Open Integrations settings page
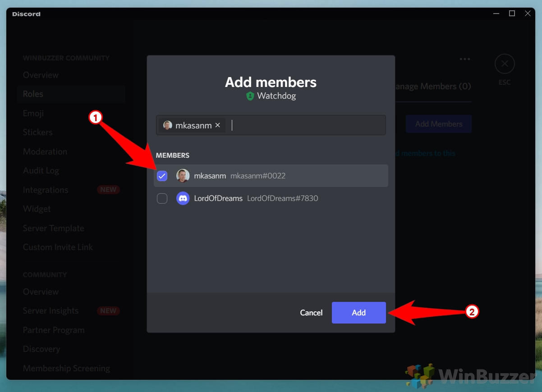 (x=46, y=190)
